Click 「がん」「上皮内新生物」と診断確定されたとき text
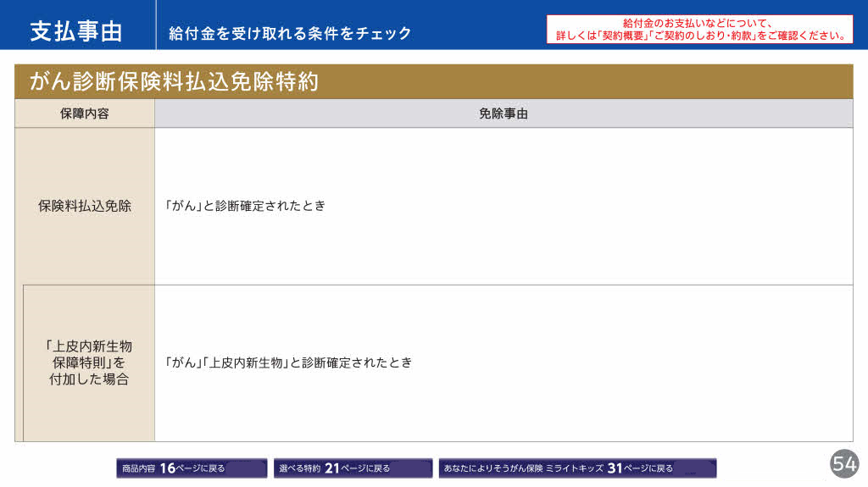This screenshot has width=868, height=487. click(x=289, y=362)
